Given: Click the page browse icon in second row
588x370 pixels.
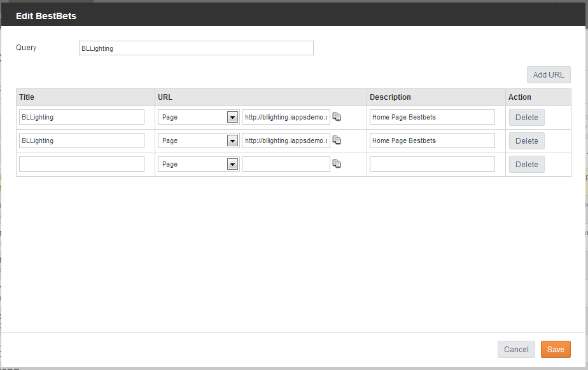Looking at the screenshot, I should pyautogui.click(x=337, y=140).
